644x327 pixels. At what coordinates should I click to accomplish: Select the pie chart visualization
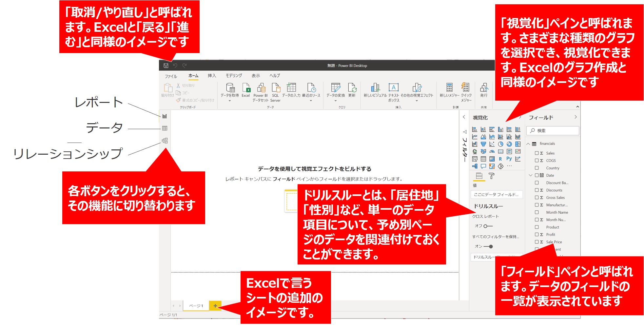tap(500, 144)
